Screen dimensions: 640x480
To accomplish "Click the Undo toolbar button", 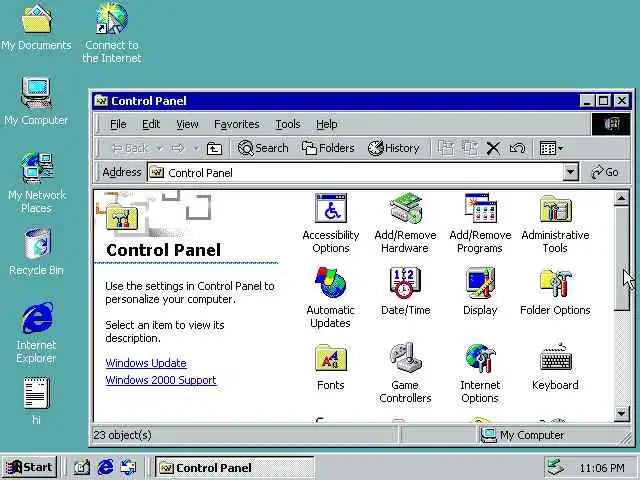I will click(517, 149).
